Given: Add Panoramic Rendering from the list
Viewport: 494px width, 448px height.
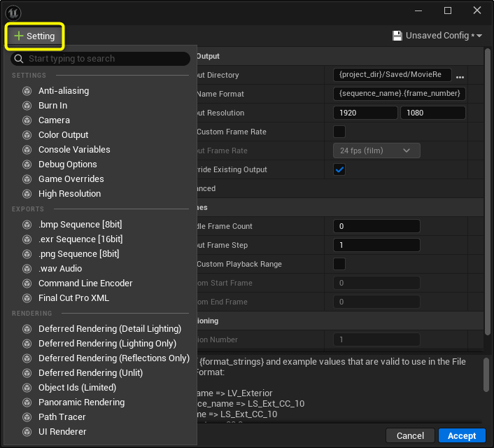Looking at the screenshot, I should click(x=82, y=402).
